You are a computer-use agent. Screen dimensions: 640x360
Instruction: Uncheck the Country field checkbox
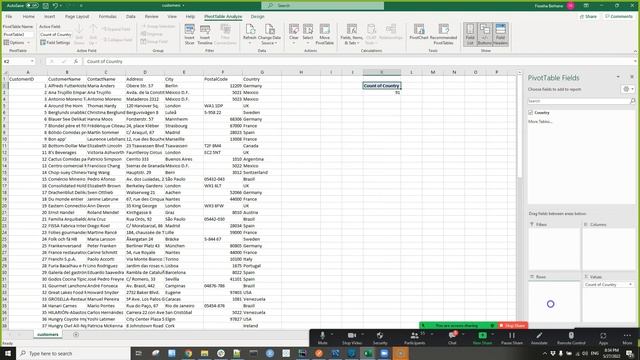(531, 113)
